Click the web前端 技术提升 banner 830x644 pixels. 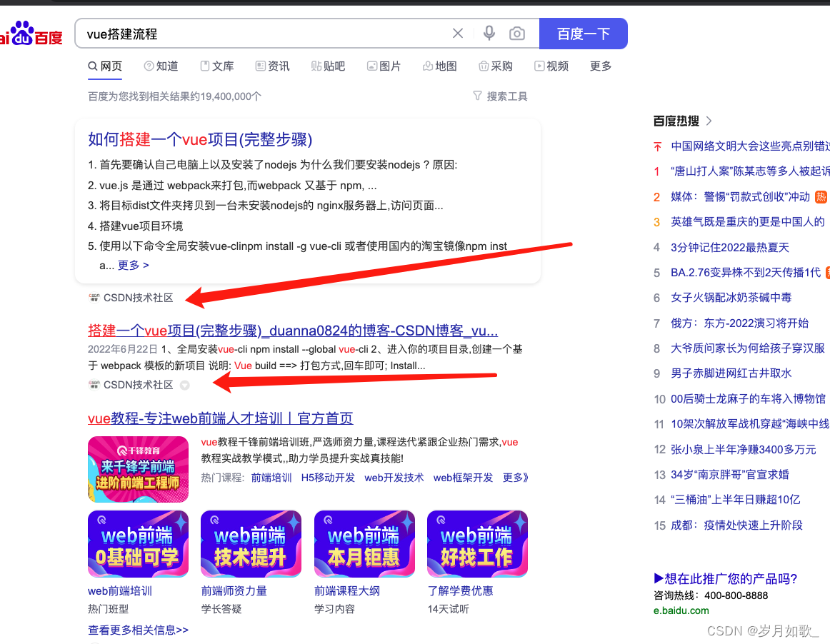[251, 543]
